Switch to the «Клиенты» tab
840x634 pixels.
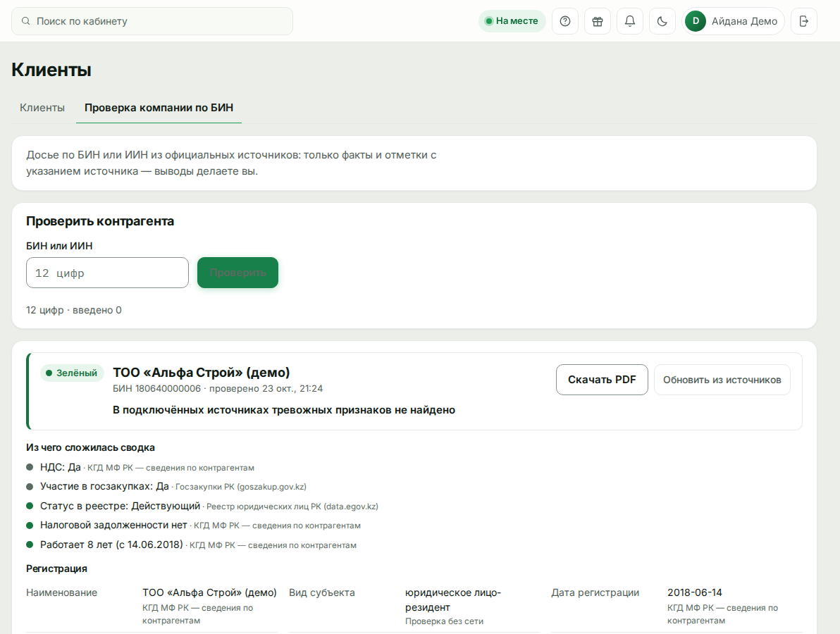point(42,108)
